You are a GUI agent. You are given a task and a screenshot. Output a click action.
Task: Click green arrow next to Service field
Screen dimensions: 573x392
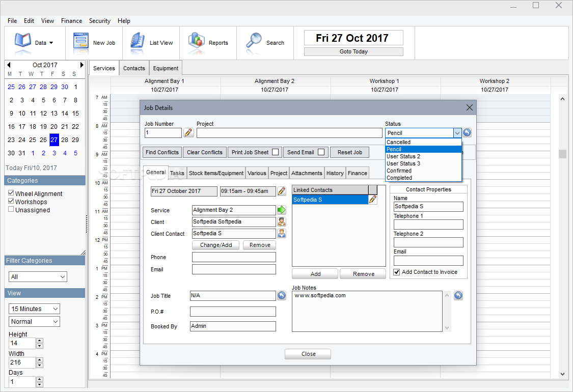[x=281, y=210]
